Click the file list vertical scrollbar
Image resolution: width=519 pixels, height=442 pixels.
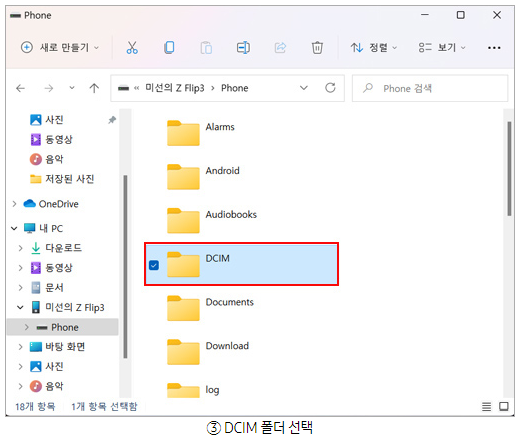(509, 169)
